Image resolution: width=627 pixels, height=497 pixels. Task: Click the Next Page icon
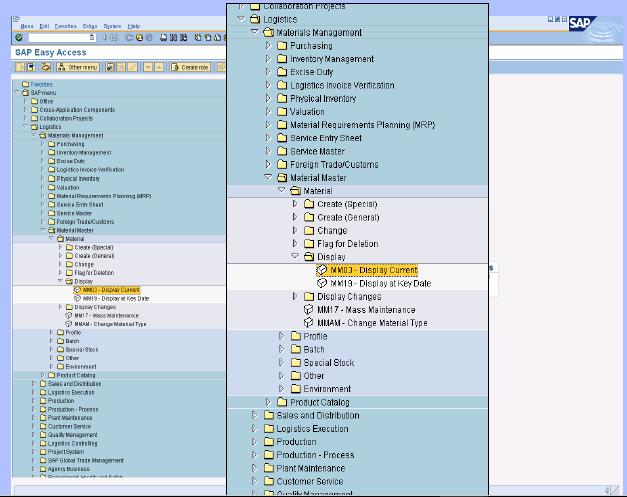click(218, 38)
